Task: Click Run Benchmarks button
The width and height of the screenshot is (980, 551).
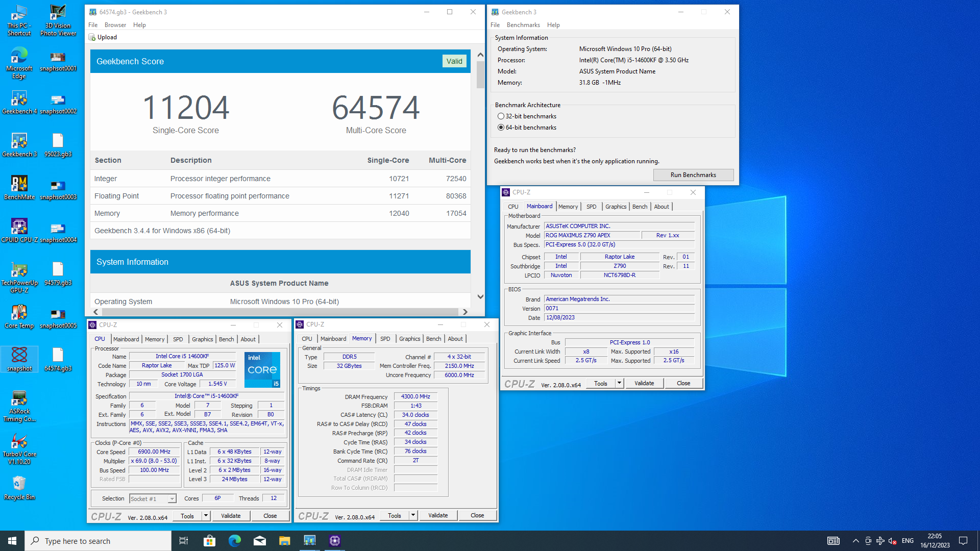Action: tap(693, 175)
